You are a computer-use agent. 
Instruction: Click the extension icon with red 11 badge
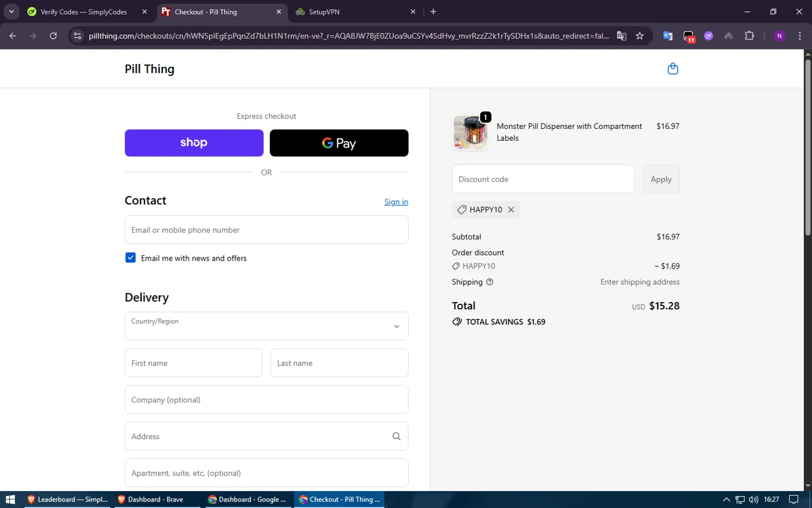tap(689, 36)
